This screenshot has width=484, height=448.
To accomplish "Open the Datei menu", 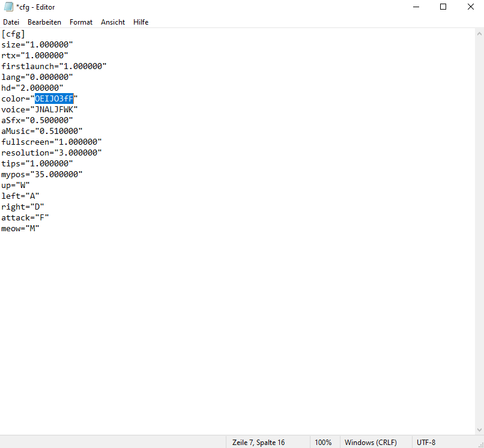I will 11,22.
